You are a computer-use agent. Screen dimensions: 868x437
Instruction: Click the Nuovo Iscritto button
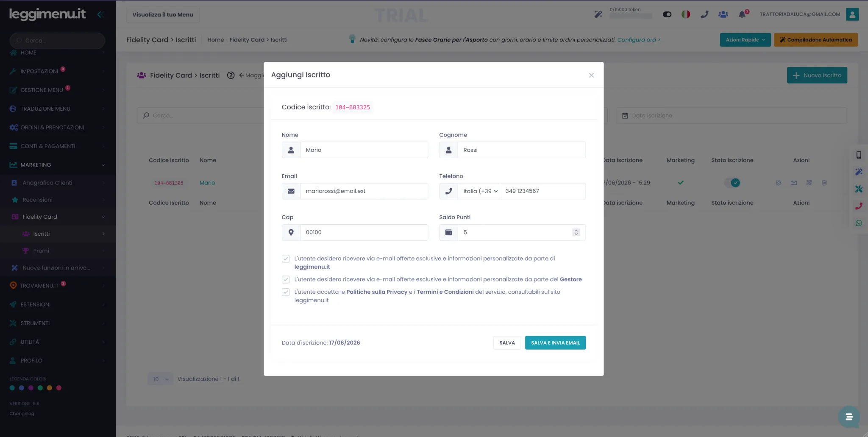[817, 75]
